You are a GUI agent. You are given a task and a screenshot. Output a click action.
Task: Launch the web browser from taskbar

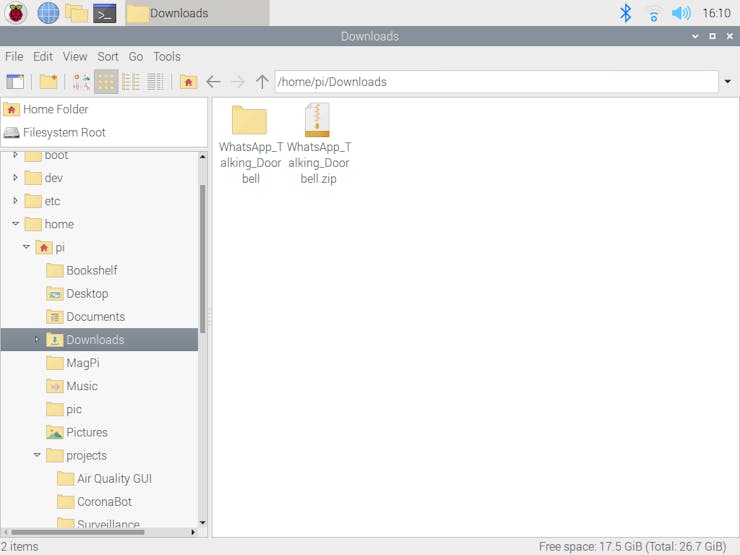click(48, 13)
